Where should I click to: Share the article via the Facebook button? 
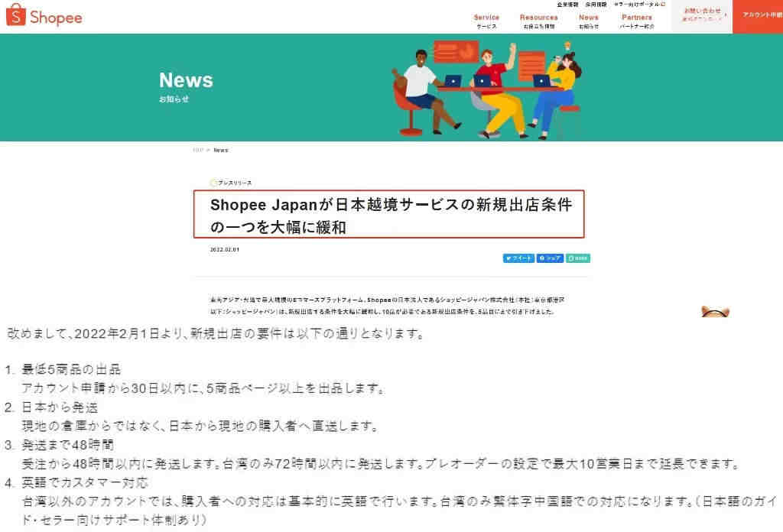(x=550, y=258)
